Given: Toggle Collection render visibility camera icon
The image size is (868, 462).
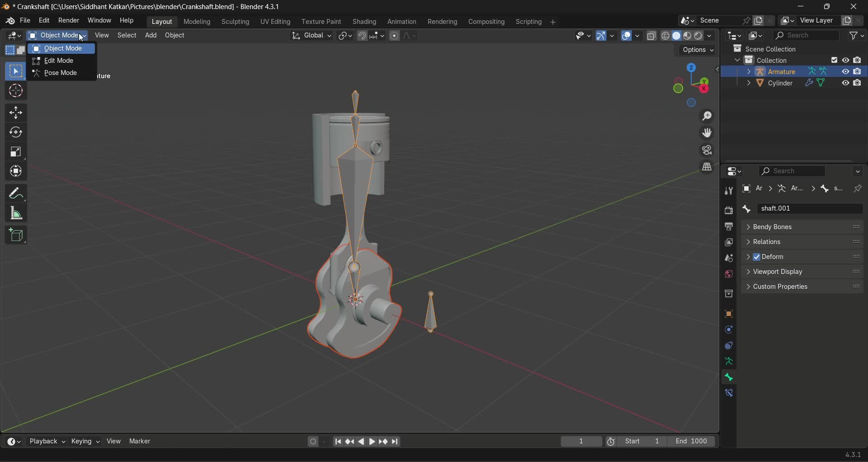Looking at the screenshot, I should (x=857, y=60).
